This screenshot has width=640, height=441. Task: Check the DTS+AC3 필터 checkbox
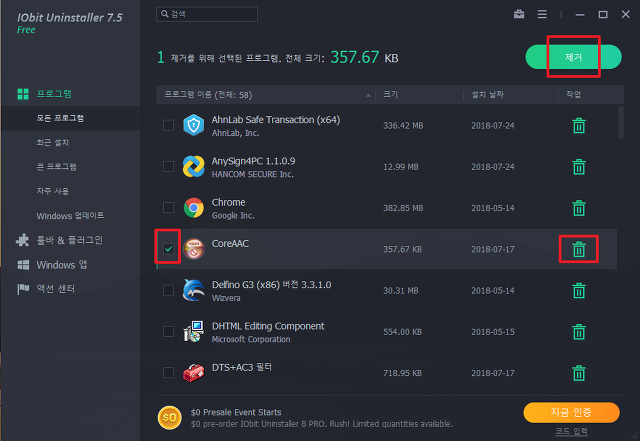168,372
